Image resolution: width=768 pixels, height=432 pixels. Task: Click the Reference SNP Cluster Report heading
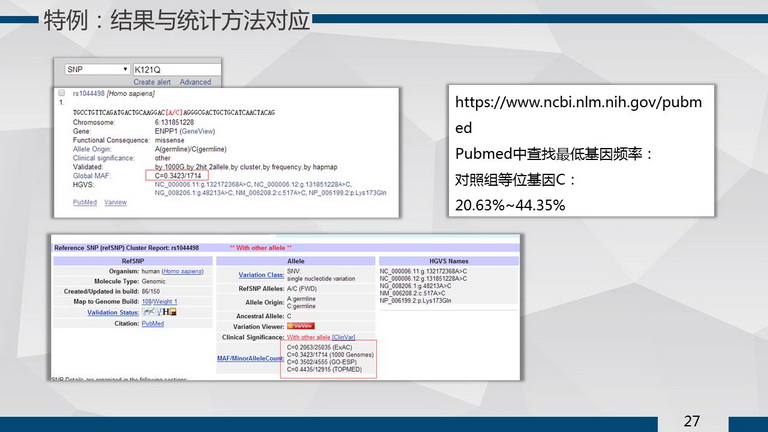point(126,248)
